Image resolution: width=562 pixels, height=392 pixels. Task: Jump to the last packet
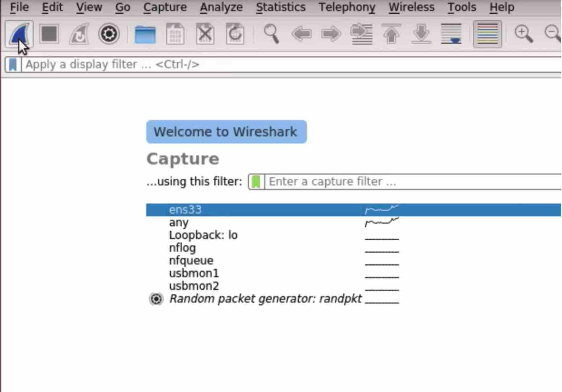click(x=421, y=34)
